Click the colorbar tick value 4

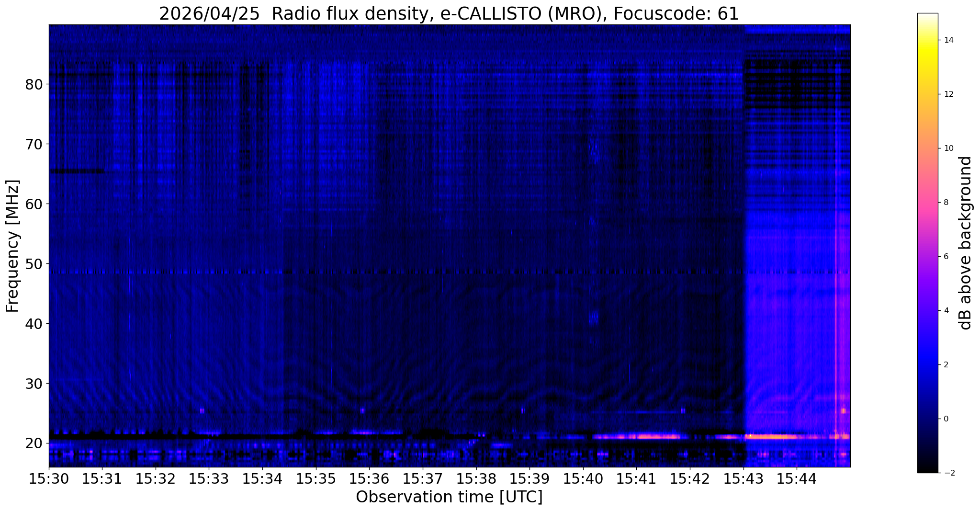[x=946, y=310]
